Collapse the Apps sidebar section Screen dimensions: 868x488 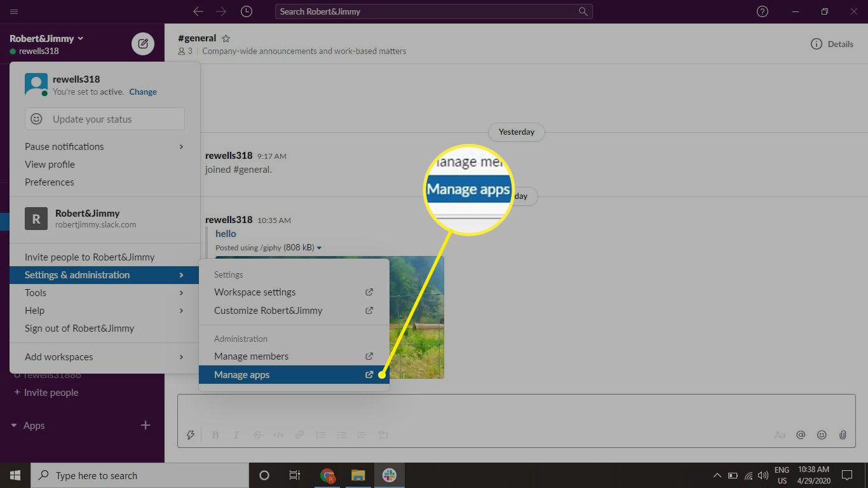(x=14, y=426)
